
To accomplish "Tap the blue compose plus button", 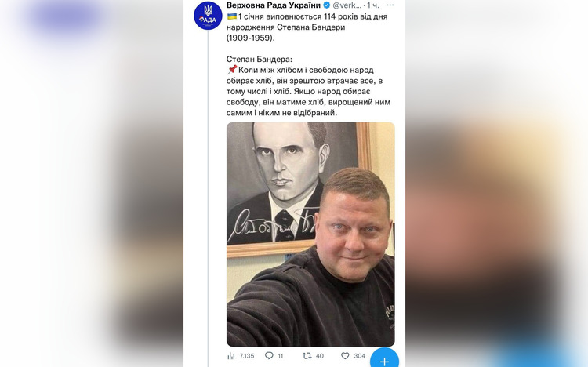I will pos(384,361).
